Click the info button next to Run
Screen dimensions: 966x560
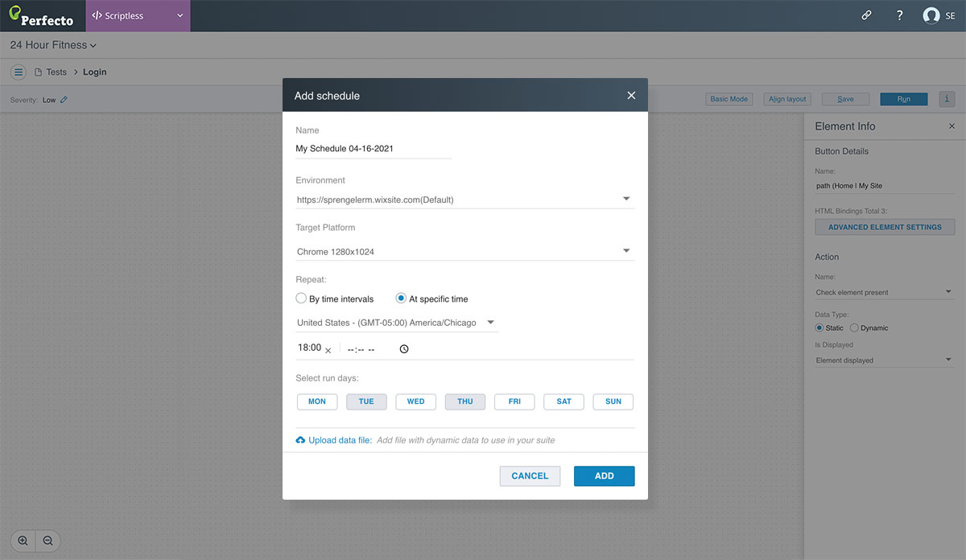click(x=946, y=99)
